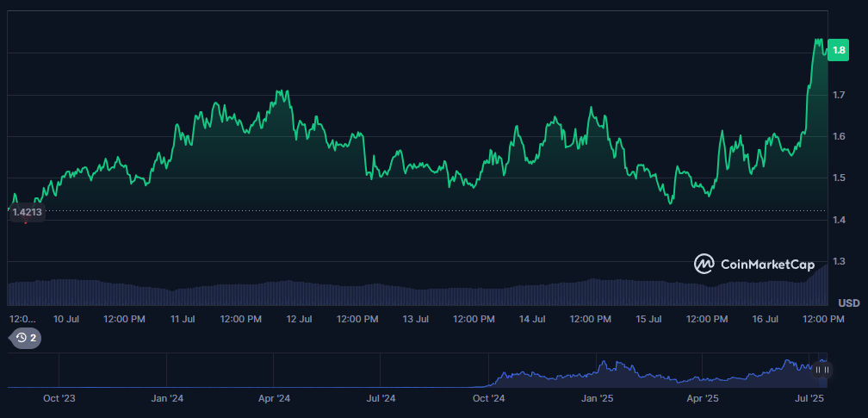Open the chart events badge showing 2

26,338
